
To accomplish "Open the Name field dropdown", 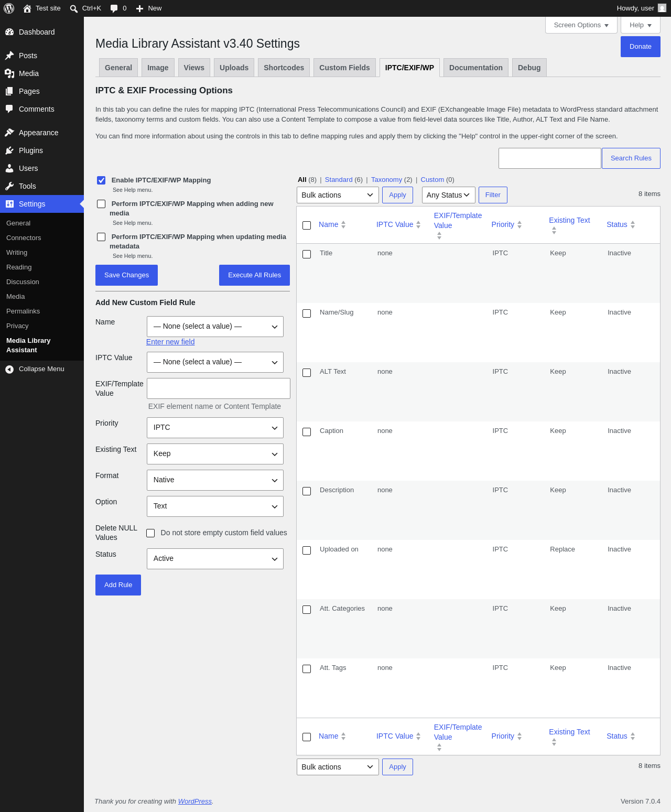I will (215, 327).
